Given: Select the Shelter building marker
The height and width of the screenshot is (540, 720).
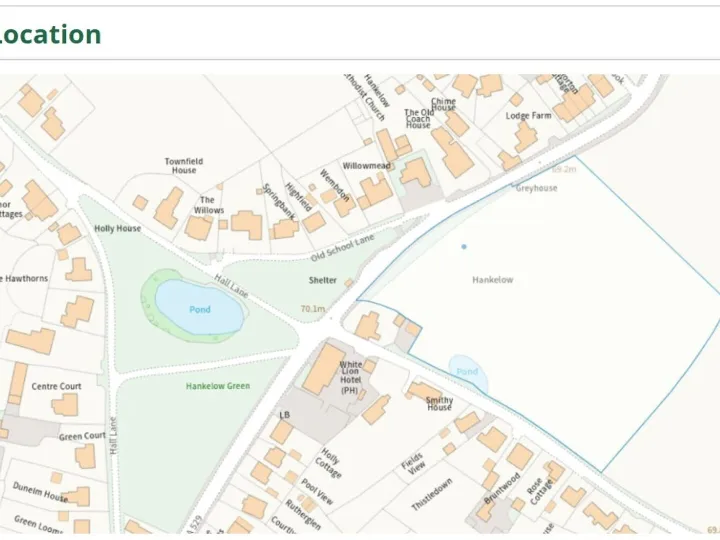Looking at the screenshot, I should pyautogui.click(x=349, y=283).
